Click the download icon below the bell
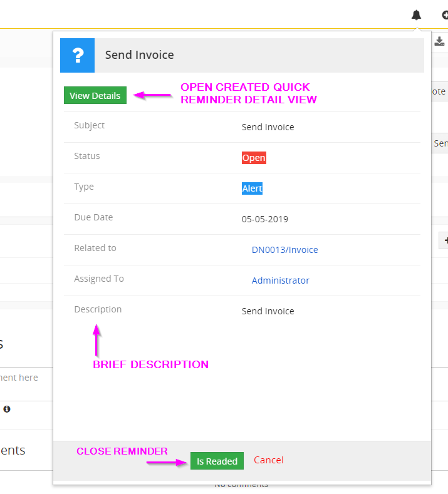The image size is (448, 494). point(439,41)
